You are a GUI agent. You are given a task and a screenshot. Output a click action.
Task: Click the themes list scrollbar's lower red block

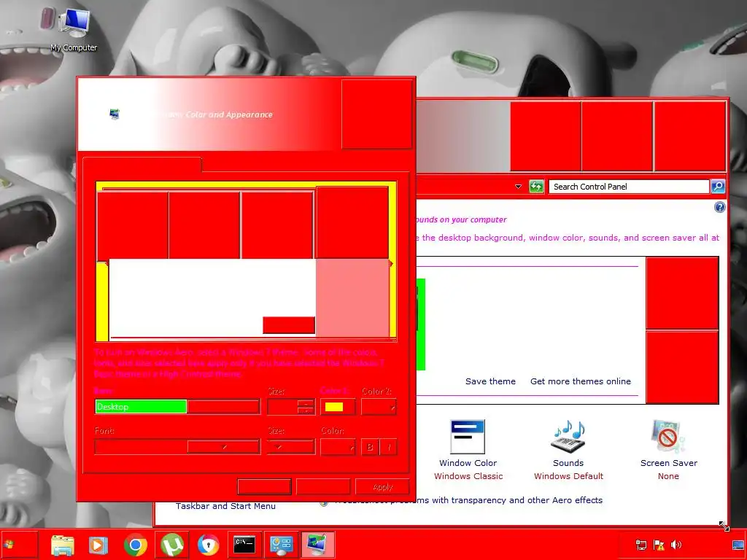(x=682, y=367)
